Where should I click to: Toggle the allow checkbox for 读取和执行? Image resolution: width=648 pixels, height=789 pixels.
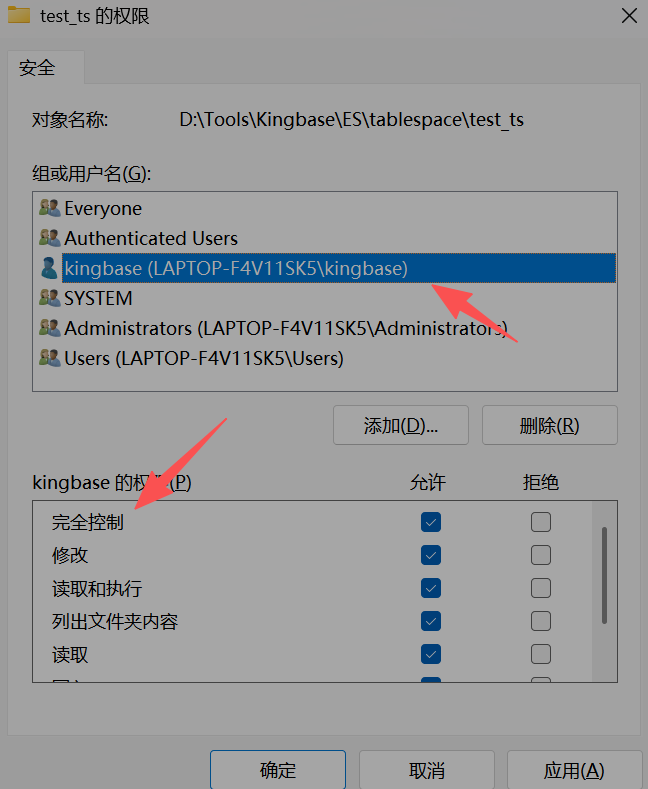[431, 588]
